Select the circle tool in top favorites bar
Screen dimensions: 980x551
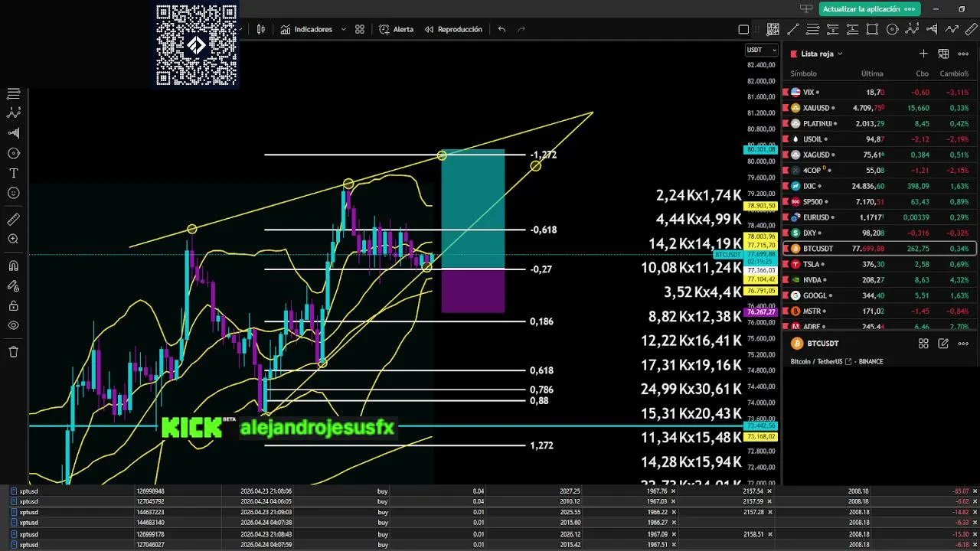[x=892, y=30]
